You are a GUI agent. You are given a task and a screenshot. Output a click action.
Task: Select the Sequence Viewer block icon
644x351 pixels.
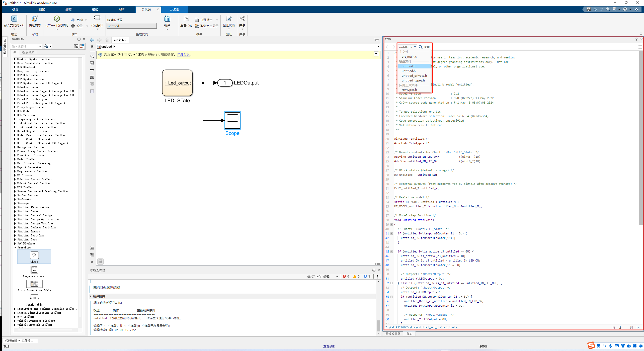pyautogui.click(x=34, y=270)
